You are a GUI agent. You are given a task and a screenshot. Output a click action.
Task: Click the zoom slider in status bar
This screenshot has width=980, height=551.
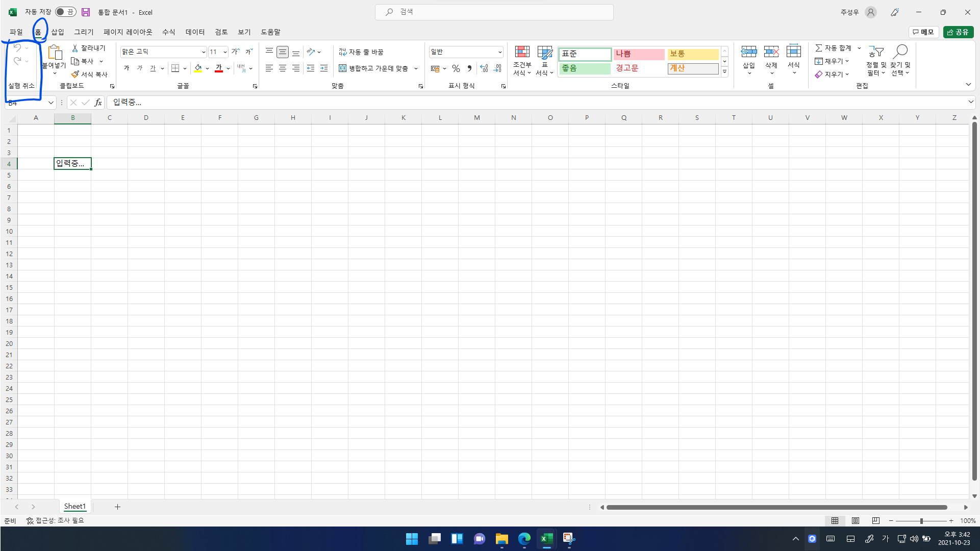coord(921,521)
